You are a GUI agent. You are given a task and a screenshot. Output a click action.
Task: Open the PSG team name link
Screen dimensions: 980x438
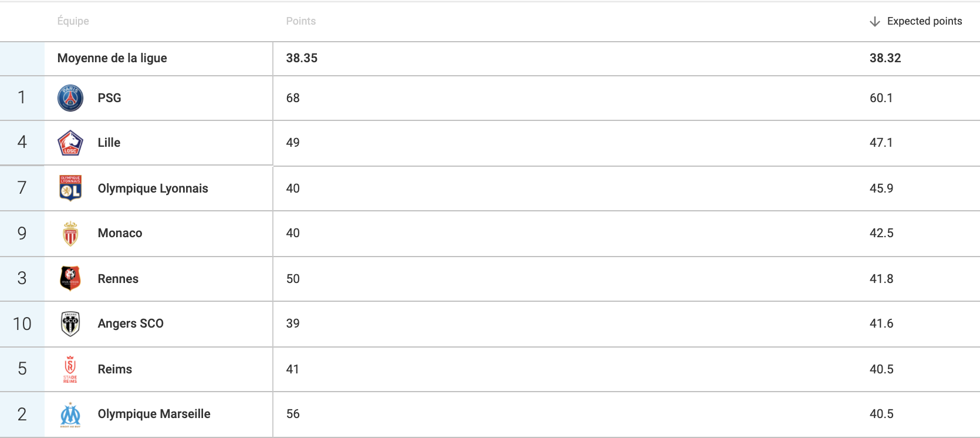point(110,98)
